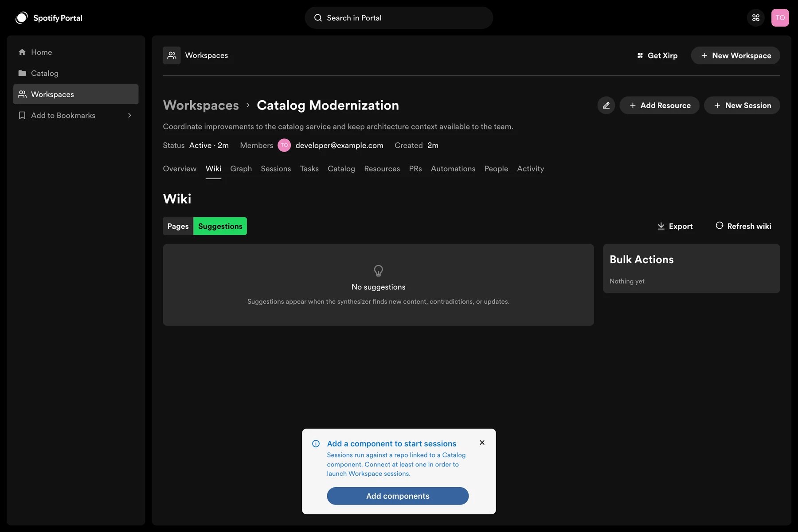The width and height of the screenshot is (798, 532).
Task: Click the info icon in the notification
Action: point(316,444)
